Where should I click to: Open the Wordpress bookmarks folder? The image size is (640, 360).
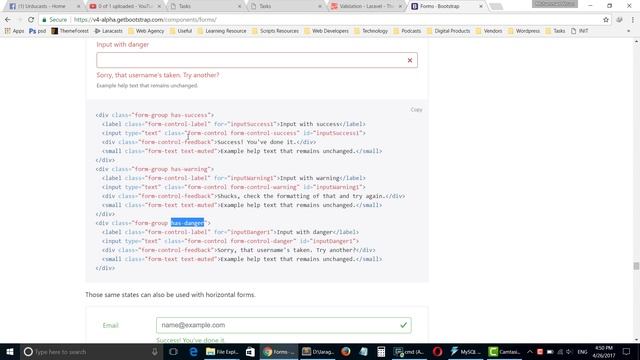(524, 31)
